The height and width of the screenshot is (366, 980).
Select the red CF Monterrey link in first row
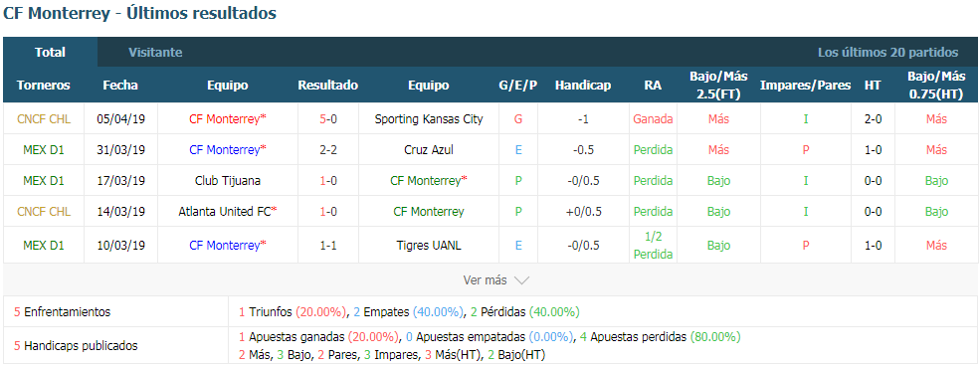(225, 118)
